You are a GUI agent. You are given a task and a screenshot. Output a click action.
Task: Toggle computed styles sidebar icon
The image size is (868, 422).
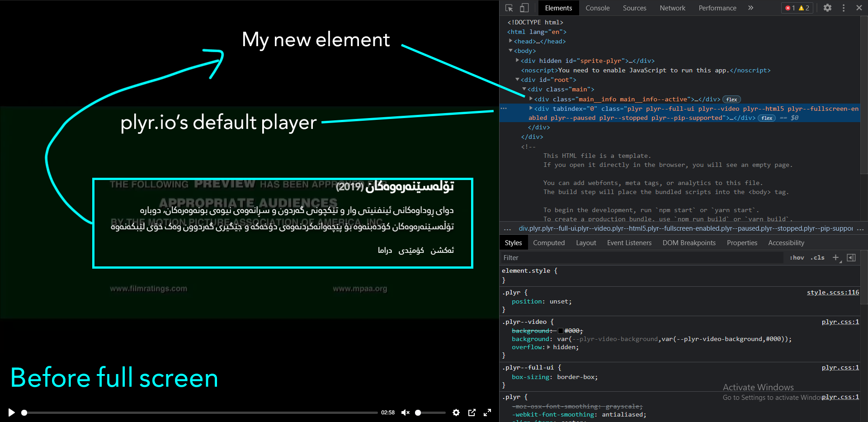point(851,258)
